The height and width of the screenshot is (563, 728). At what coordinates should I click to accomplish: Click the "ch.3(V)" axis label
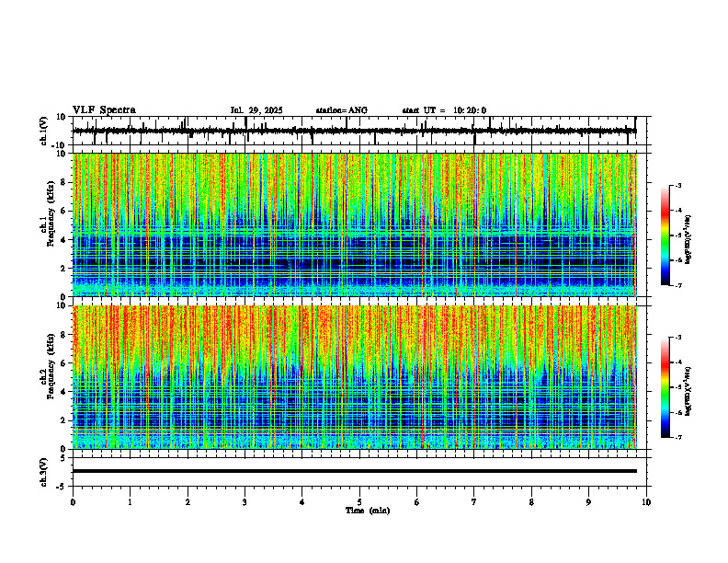coord(44,472)
